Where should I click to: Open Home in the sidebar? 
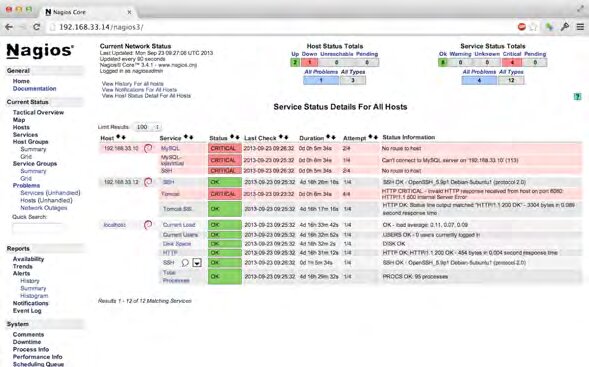pyautogui.click(x=21, y=81)
